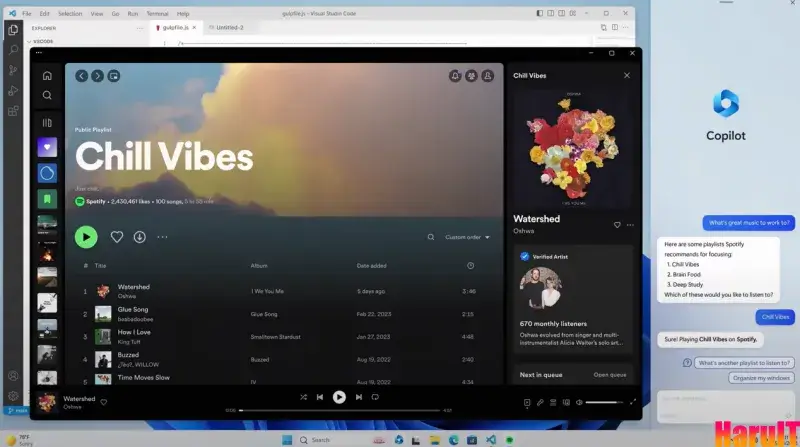Skip to the previous track

click(320, 397)
